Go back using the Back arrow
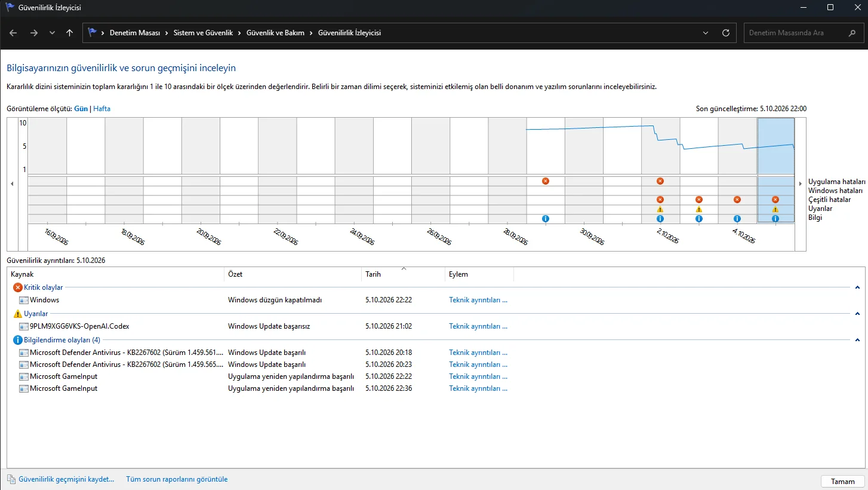Viewport: 868px width, 490px height. (14, 33)
